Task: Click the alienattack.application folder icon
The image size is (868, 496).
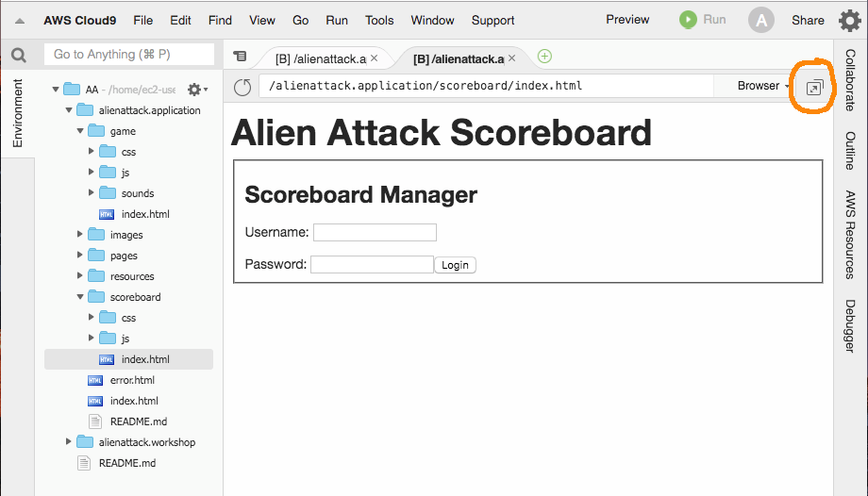Action: click(x=85, y=109)
